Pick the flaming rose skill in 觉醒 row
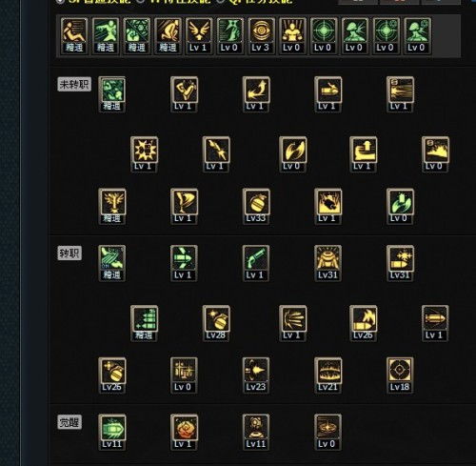 tap(184, 432)
